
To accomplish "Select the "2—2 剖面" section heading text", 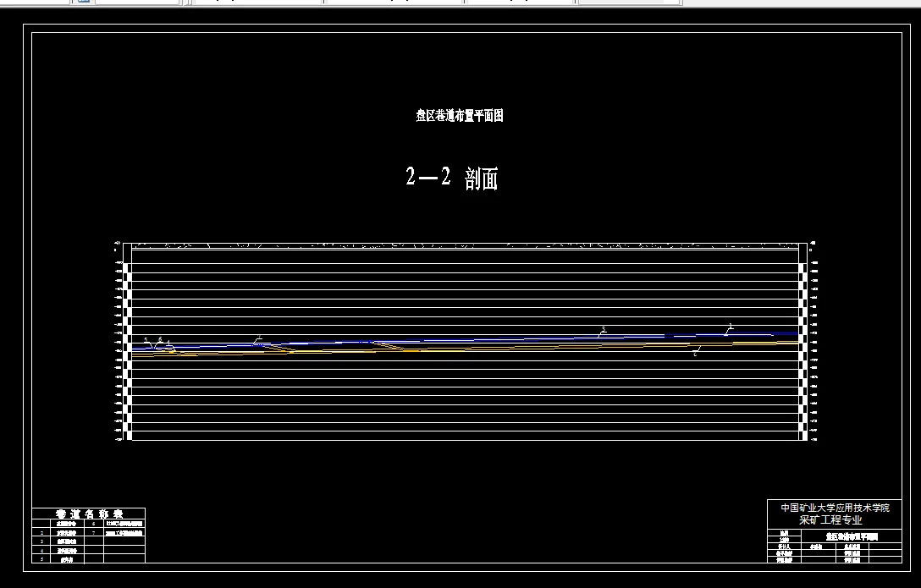I will [452, 178].
